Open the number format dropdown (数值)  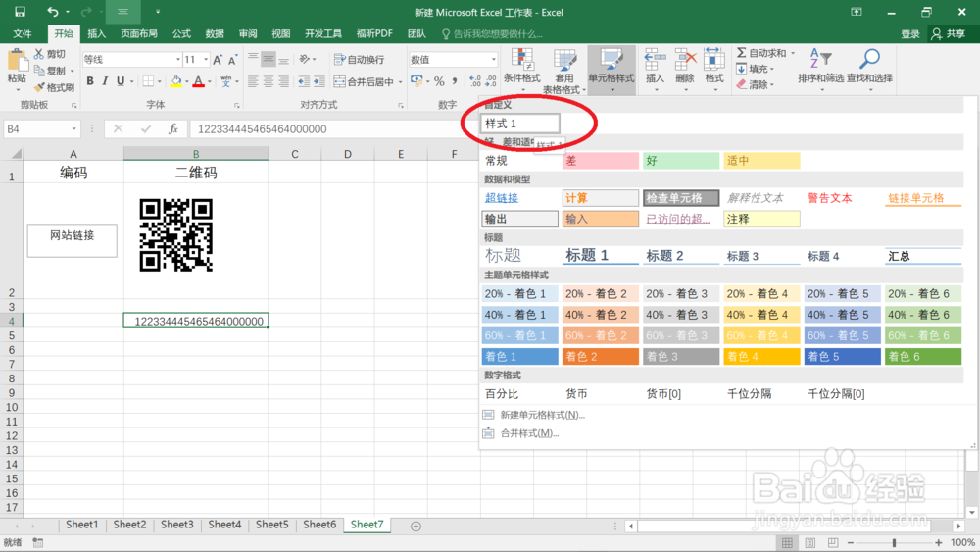pyautogui.click(x=494, y=60)
